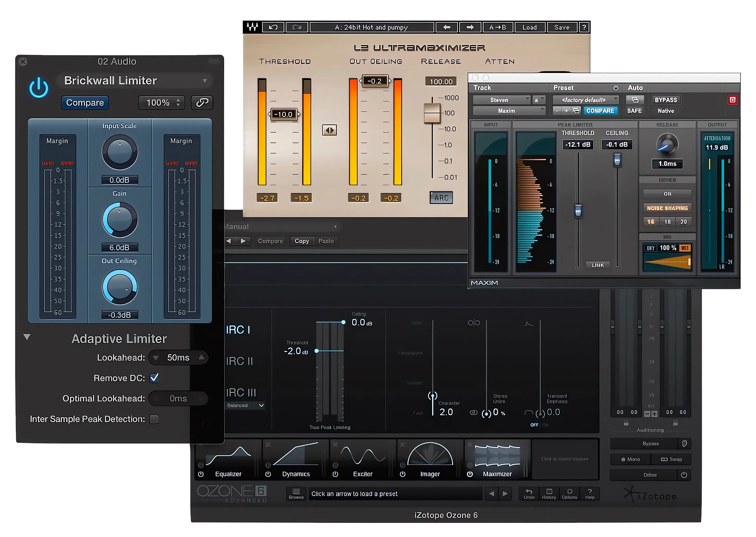The height and width of the screenshot is (537, 756).
Task: Collapse the Adaptive Limiter disclosure triangle
Action: [x=27, y=337]
